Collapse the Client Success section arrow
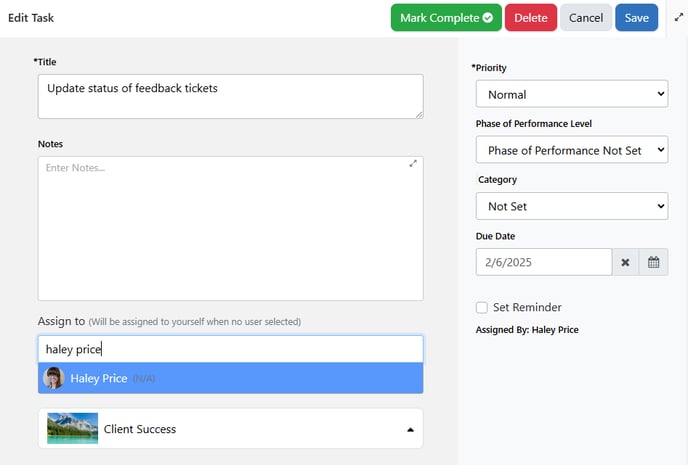688x465 pixels. [410, 429]
